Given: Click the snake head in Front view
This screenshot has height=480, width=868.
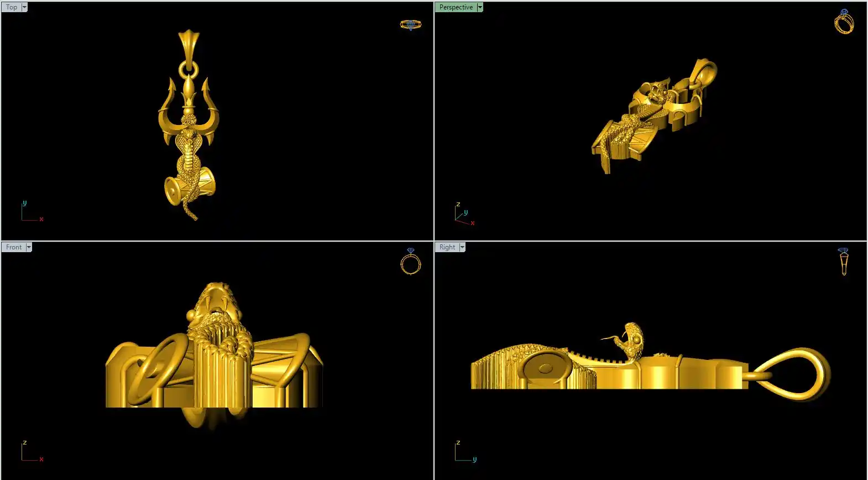Looking at the screenshot, I should 216,301.
